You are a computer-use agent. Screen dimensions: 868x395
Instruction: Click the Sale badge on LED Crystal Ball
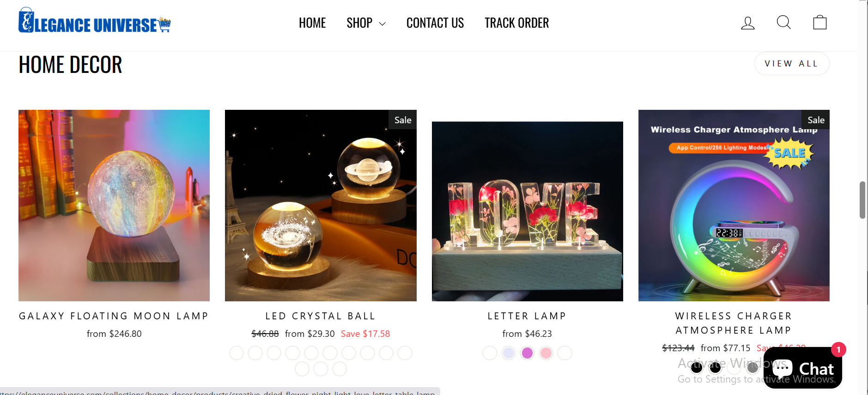(x=403, y=120)
